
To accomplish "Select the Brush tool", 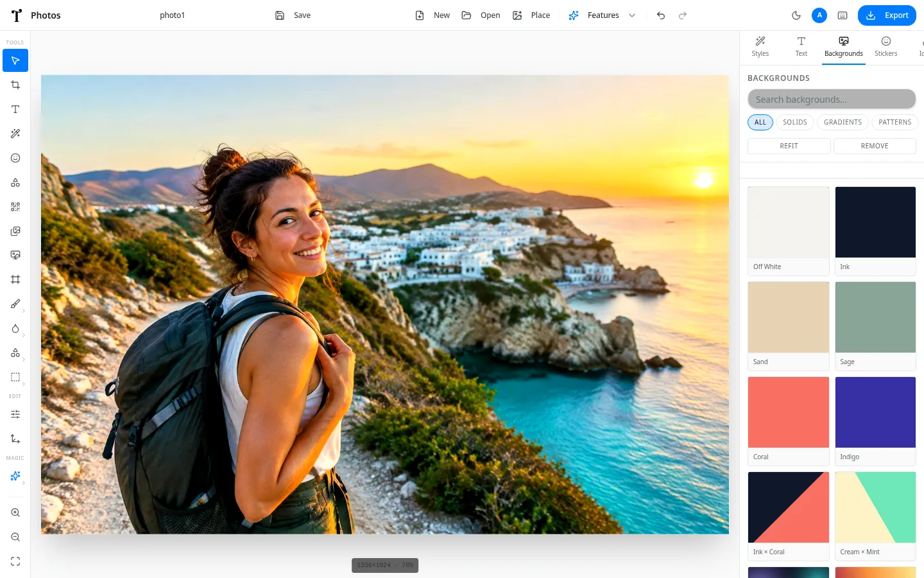I will coord(15,304).
